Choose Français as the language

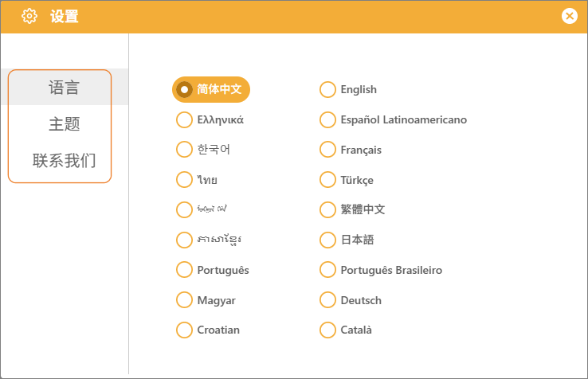pos(327,149)
